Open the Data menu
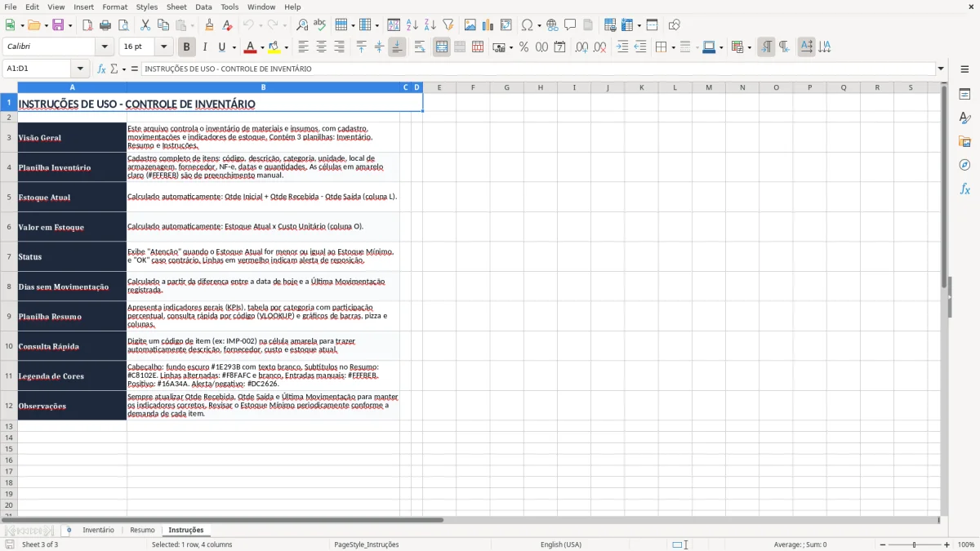The height and width of the screenshot is (551, 980). (203, 7)
